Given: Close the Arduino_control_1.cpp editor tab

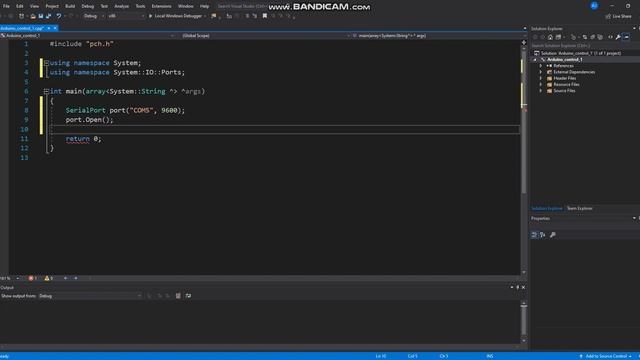Looking at the screenshot, I should tap(55, 28).
